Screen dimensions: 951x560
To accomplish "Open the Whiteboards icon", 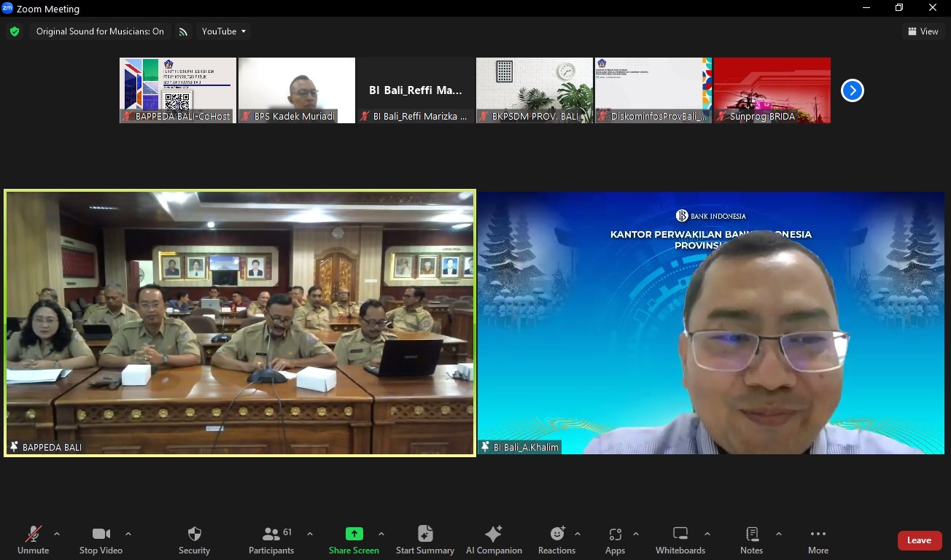I will point(680,534).
